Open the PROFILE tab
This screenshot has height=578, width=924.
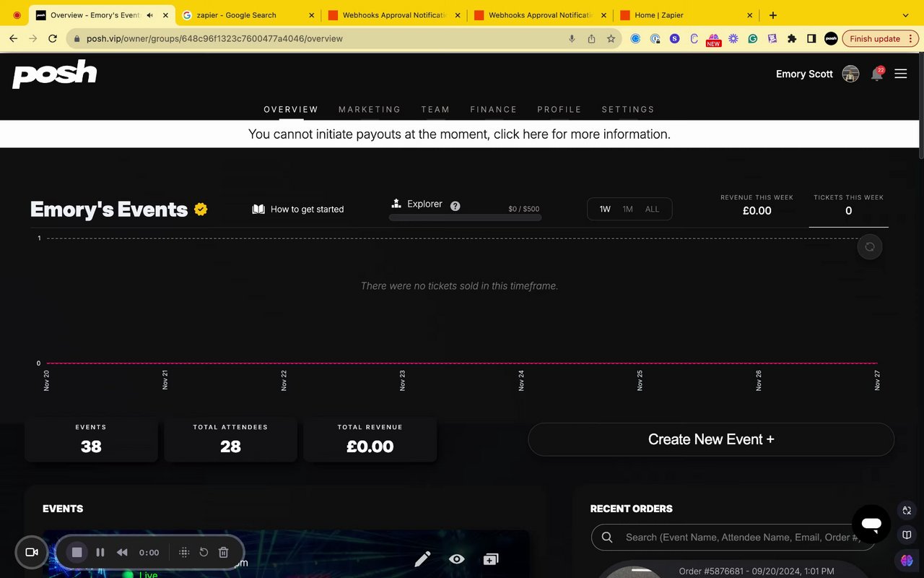(559, 109)
